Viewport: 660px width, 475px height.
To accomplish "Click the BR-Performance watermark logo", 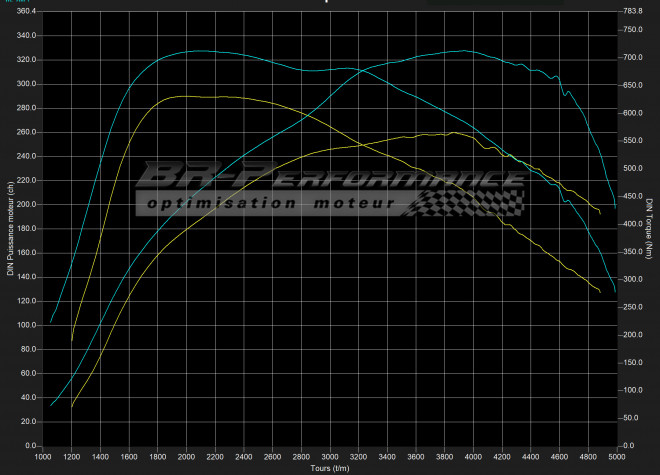I will (330, 177).
